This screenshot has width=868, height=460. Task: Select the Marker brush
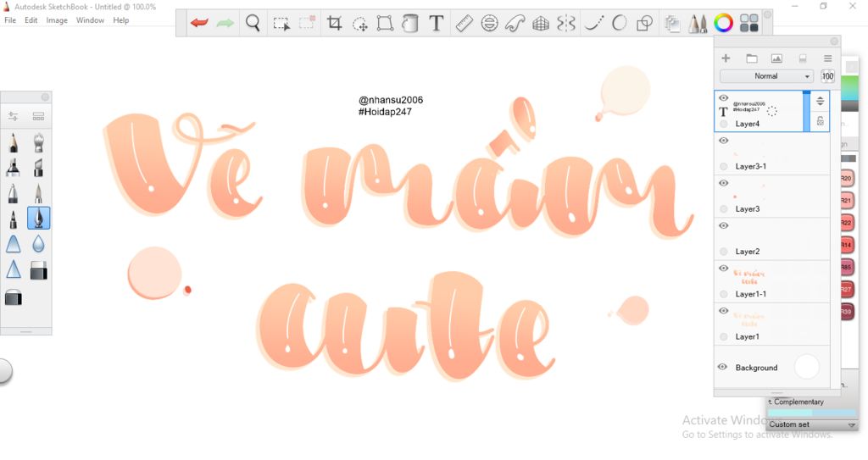(x=14, y=167)
